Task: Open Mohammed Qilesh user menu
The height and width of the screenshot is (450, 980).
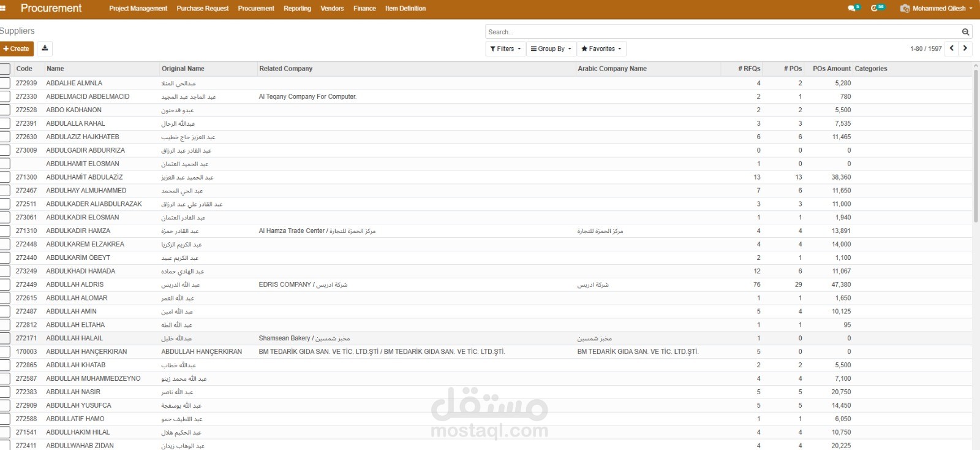Action: click(x=937, y=9)
